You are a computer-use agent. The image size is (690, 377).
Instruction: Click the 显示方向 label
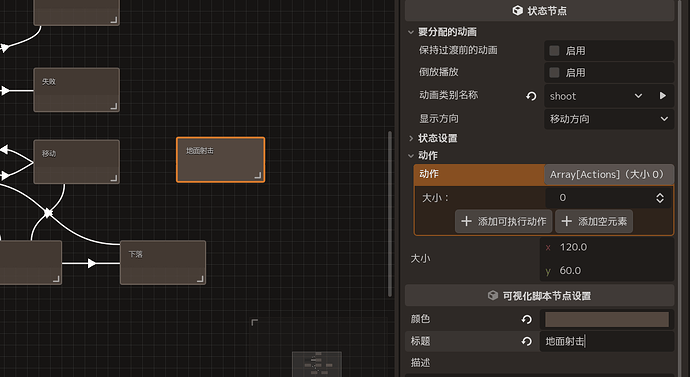click(439, 119)
